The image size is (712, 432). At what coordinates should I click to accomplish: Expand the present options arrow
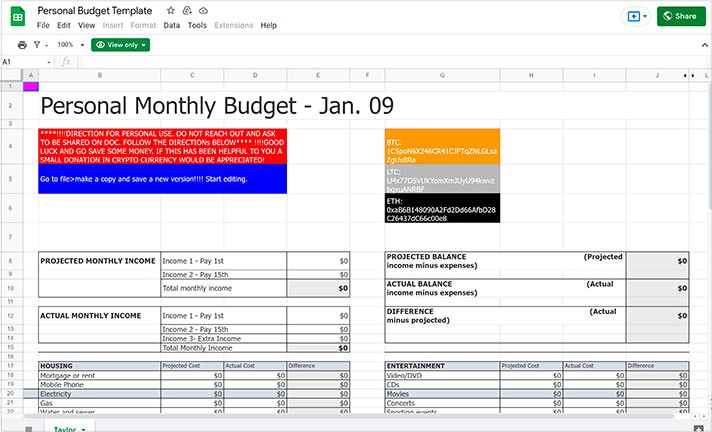[645, 16]
